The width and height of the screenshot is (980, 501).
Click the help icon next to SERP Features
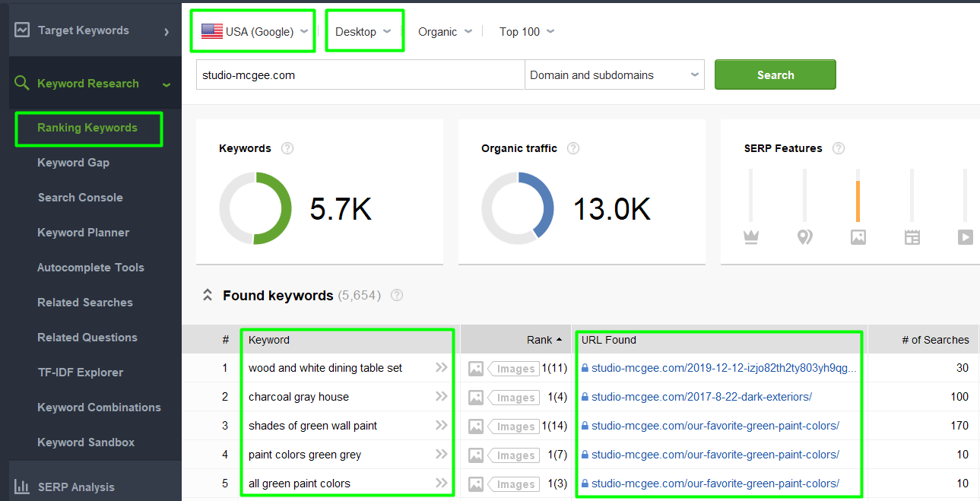(x=839, y=148)
